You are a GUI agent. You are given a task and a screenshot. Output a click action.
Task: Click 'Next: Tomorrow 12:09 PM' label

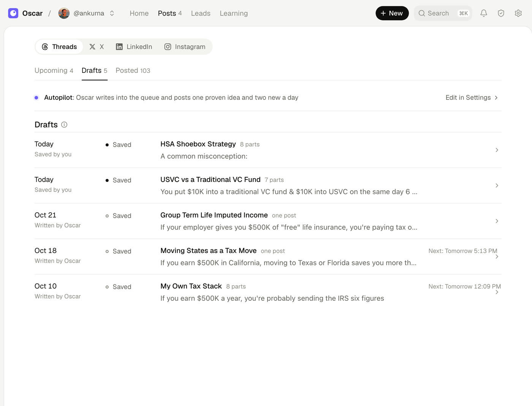pyautogui.click(x=465, y=286)
